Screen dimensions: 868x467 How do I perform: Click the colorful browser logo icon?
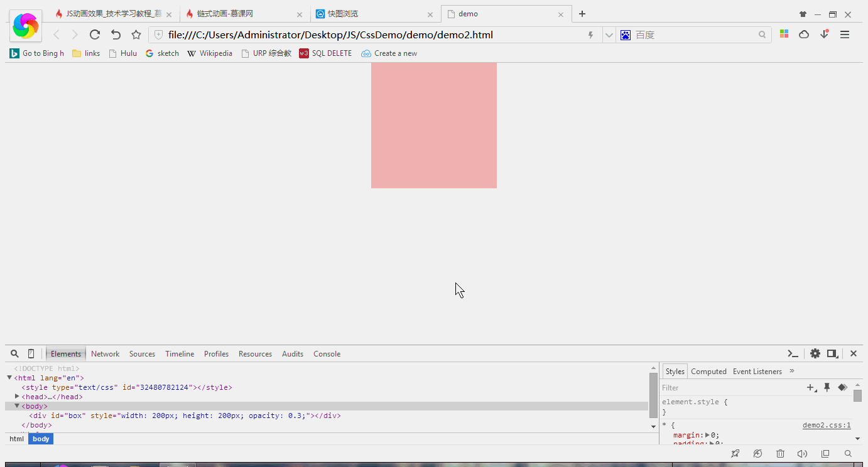click(26, 26)
